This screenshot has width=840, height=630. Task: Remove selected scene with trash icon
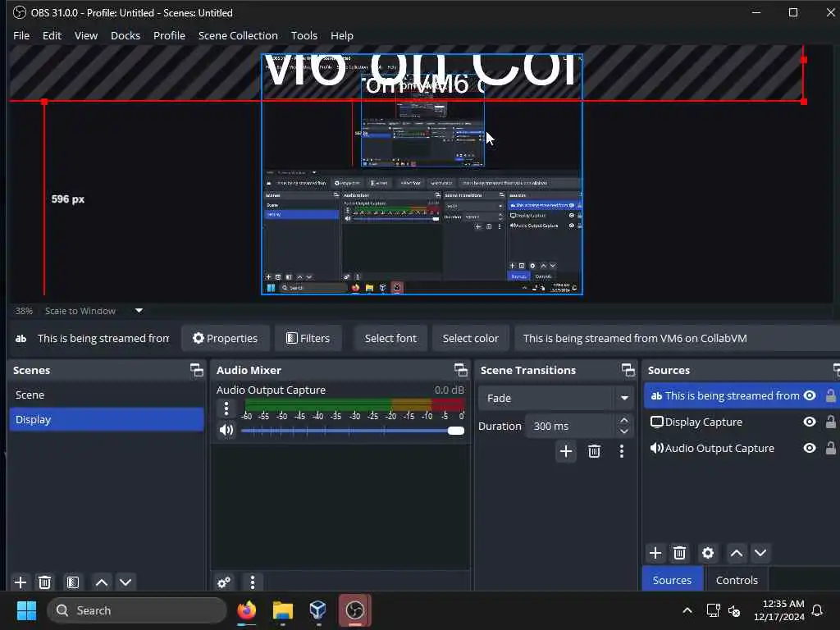pyautogui.click(x=45, y=582)
